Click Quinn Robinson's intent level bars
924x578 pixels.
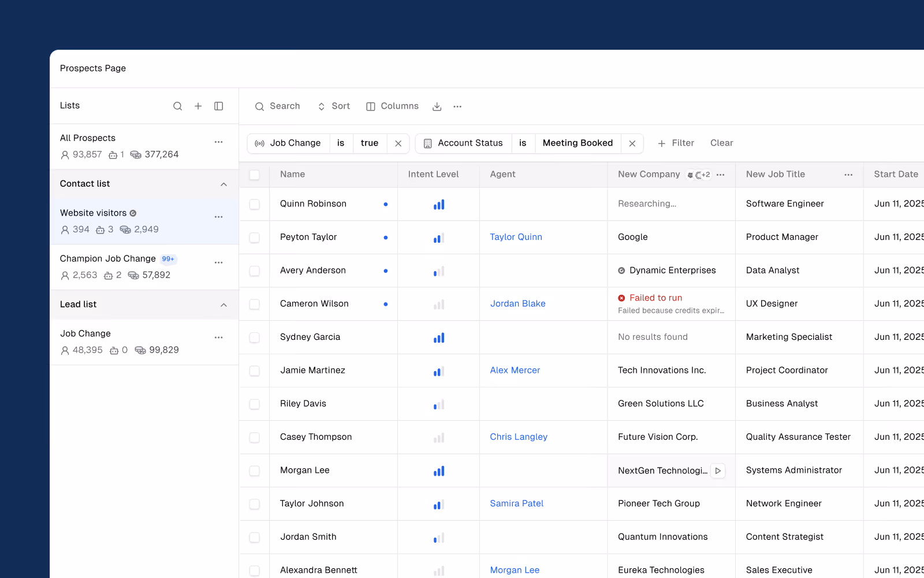pos(439,205)
